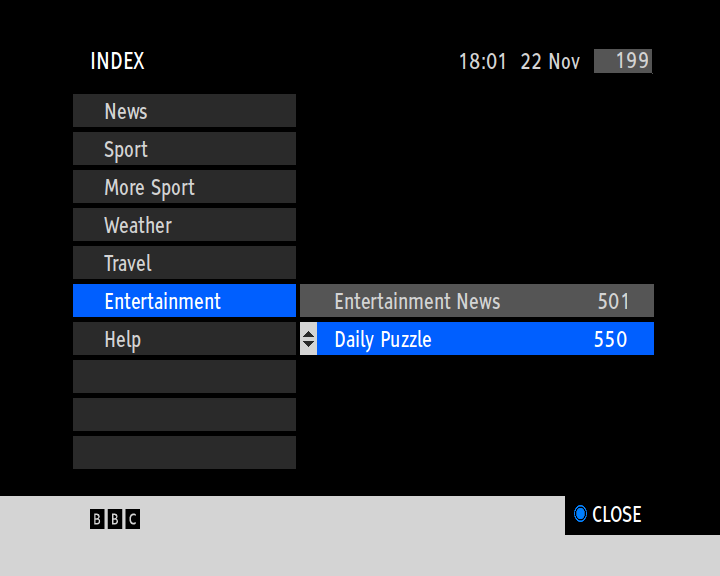Open the Weather section
Viewport: 720px width, 576px height.
(x=184, y=225)
